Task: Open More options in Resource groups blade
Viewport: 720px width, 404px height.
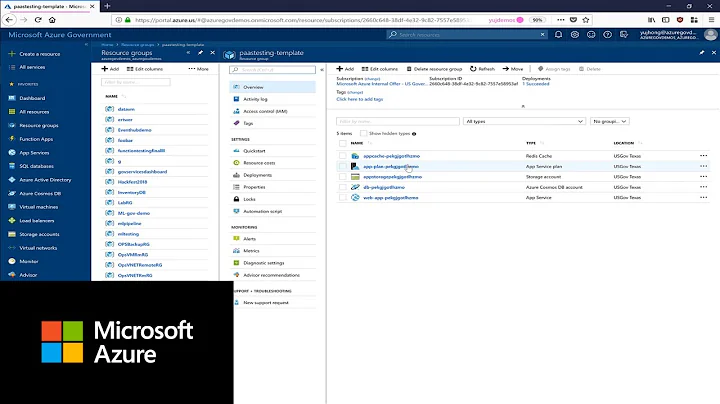Action: click(x=198, y=69)
